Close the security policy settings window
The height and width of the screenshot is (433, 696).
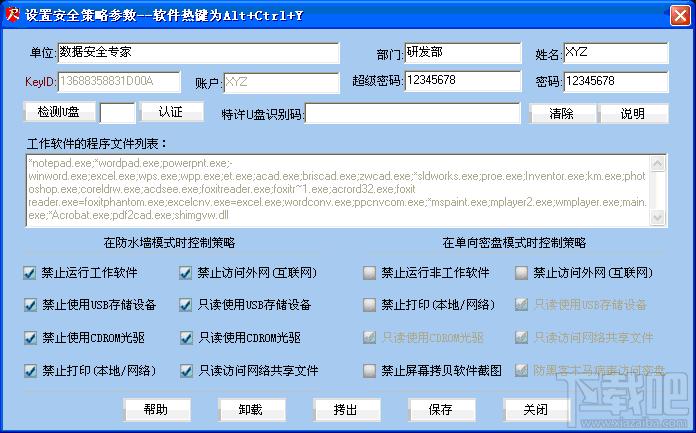point(680,16)
